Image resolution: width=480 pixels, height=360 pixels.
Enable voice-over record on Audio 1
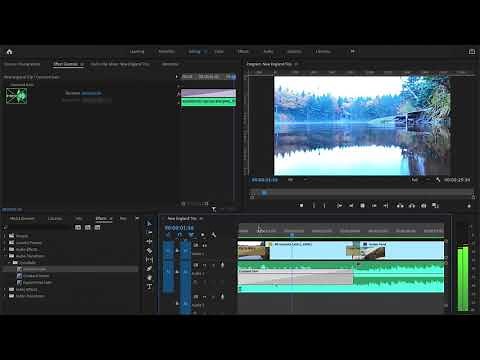point(222,265)
